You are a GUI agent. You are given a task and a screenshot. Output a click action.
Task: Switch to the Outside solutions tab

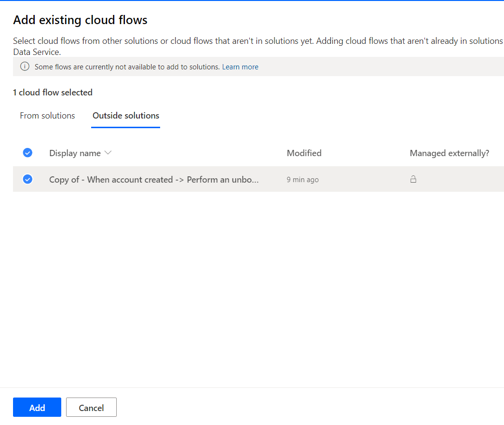(x=125, y=116)
